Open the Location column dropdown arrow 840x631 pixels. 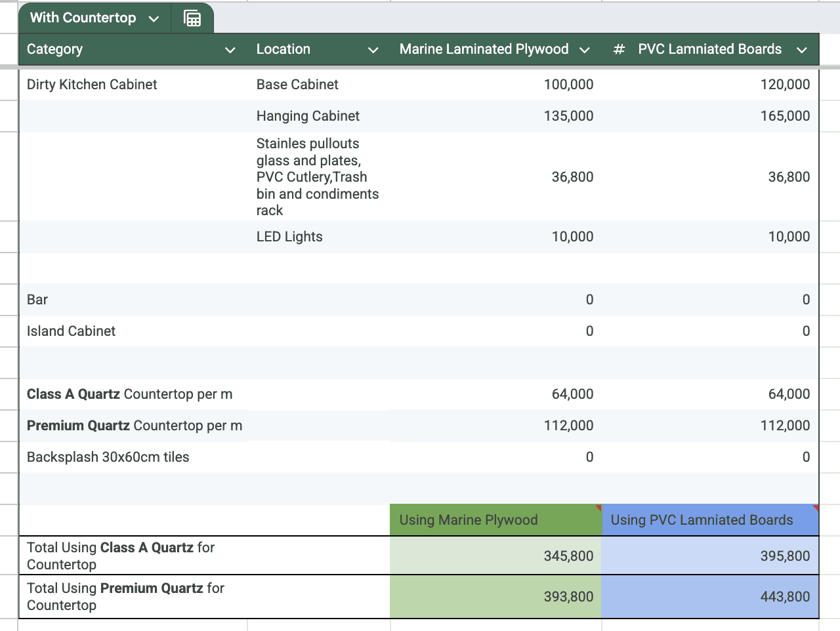(x=373, y=51)
